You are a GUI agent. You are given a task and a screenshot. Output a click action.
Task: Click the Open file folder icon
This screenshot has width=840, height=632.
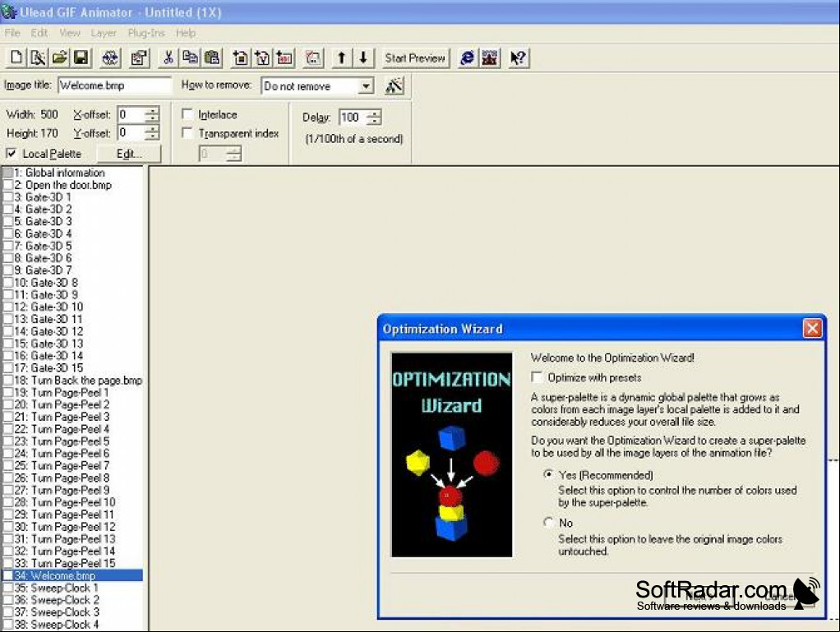(59, 58)
